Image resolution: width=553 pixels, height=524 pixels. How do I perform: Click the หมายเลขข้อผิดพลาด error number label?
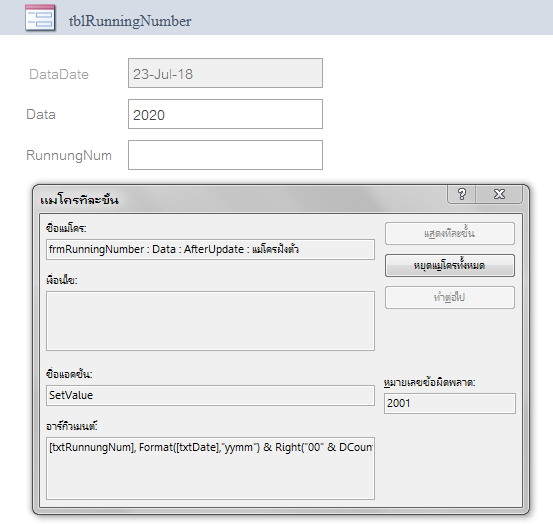coord(430,383)
